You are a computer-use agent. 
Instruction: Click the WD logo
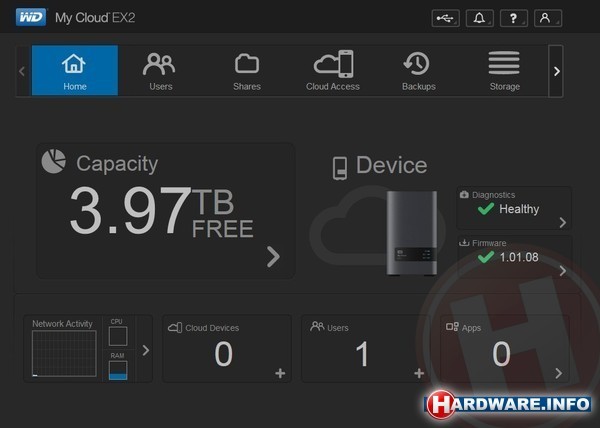[x=31, y=17]
